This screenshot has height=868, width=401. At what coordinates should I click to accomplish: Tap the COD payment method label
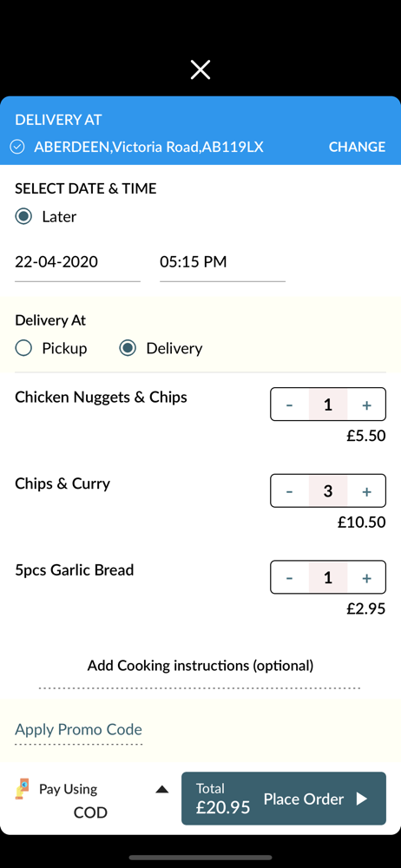click(90, 812)
